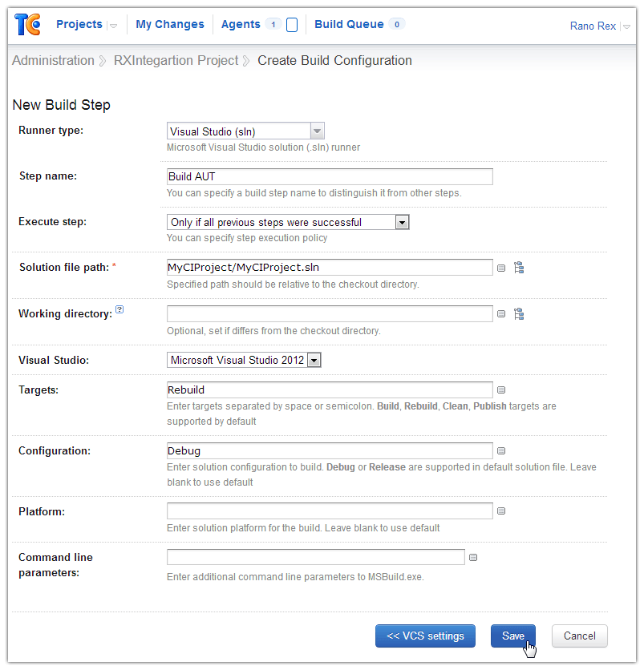Click the Cancel button

coord(579,636)
